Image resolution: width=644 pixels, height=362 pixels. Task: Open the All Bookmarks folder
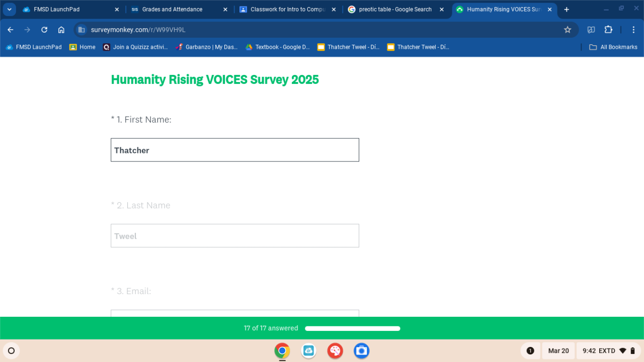click(613, 47)
